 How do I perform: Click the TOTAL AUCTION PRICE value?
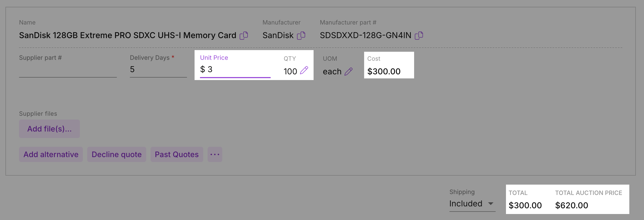click(x=571, y=205)
